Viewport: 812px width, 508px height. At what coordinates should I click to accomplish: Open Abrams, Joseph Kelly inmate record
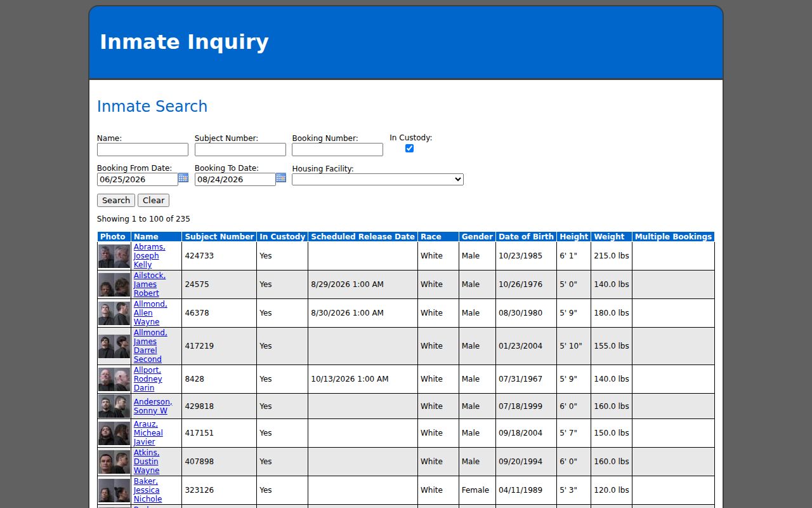tap(149, 256)
